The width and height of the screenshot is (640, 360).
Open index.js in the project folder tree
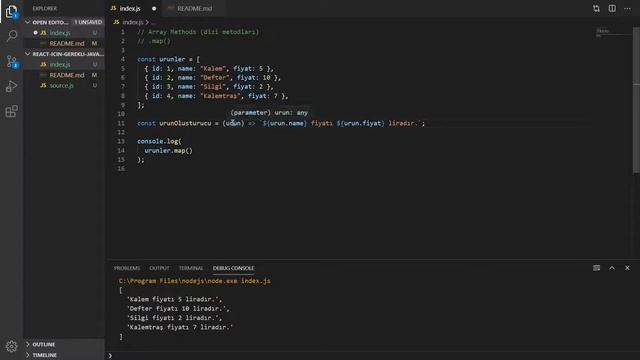(64, 64)
